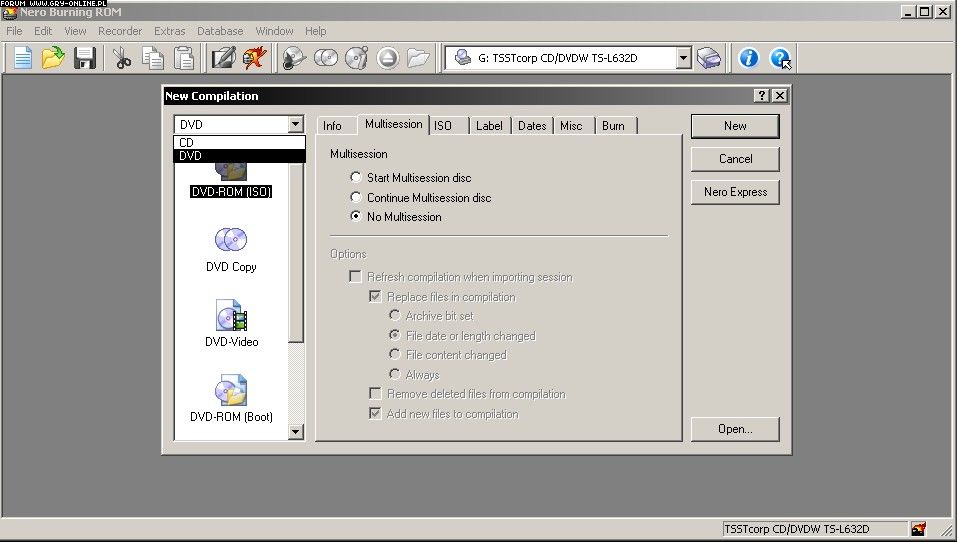Screen dimensions: 957x542
Task: Open the Database menu
Action: 220,31
